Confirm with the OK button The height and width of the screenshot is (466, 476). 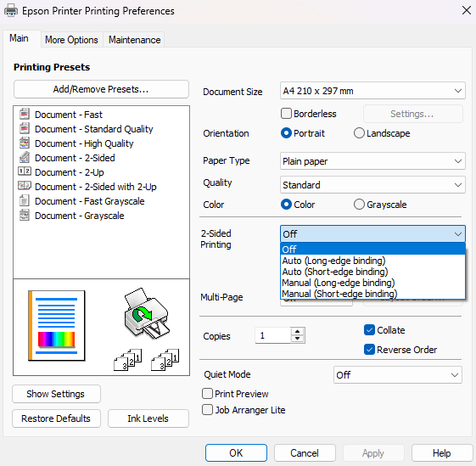click(236, 453)
